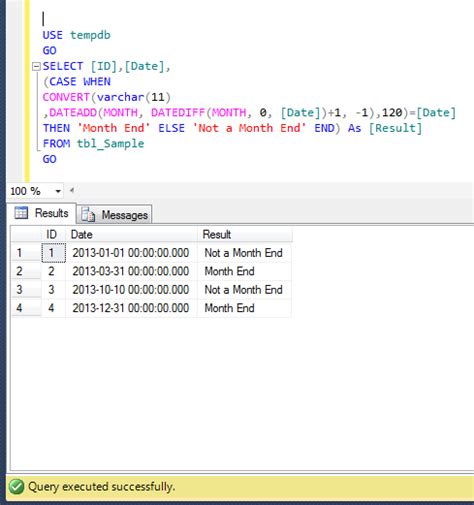The height and width of the screenshot is (505, 474).
Task: Click the tbl_Sample table name in query
Action: pyautogui.click(x=110, y=144)
